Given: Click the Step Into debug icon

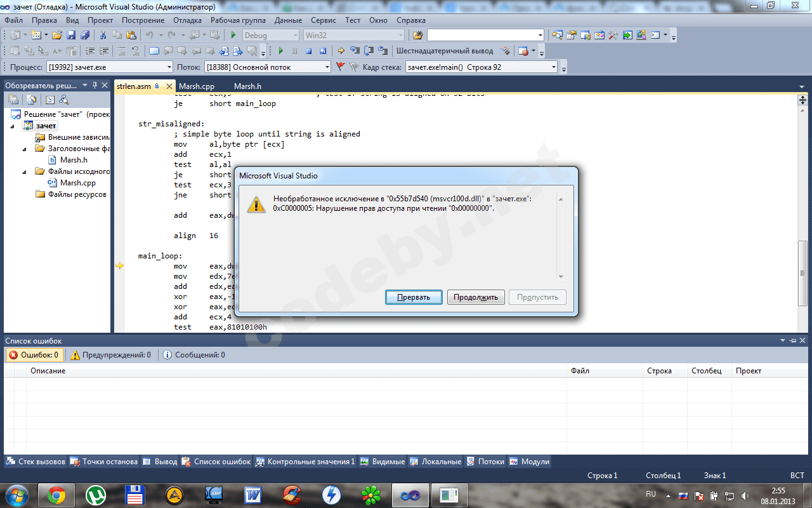Looking at the screenshot, I should (x=355, y=51).
